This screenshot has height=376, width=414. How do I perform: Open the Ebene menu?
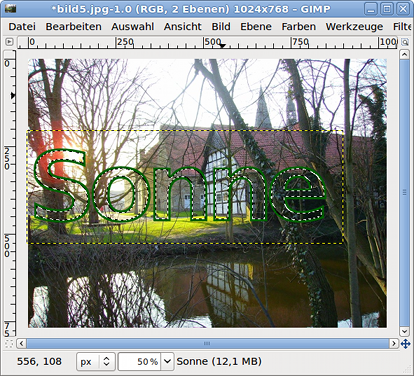coord(256,27)
